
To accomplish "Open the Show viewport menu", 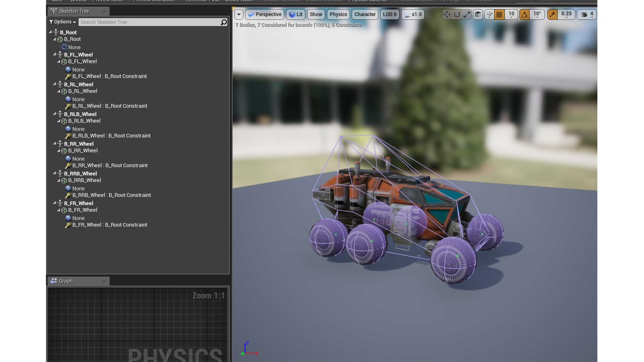I will [316, 14].
